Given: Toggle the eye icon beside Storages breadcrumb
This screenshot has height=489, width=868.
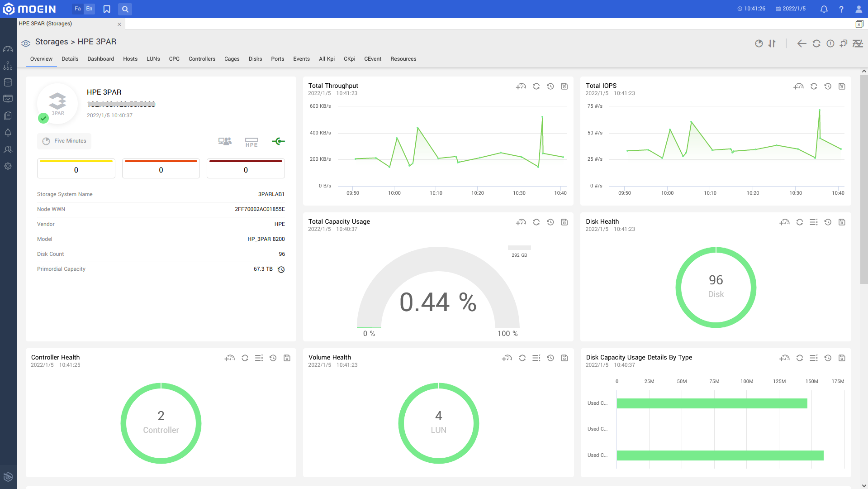Looking at the screenshot, I should tap(26, 43).
